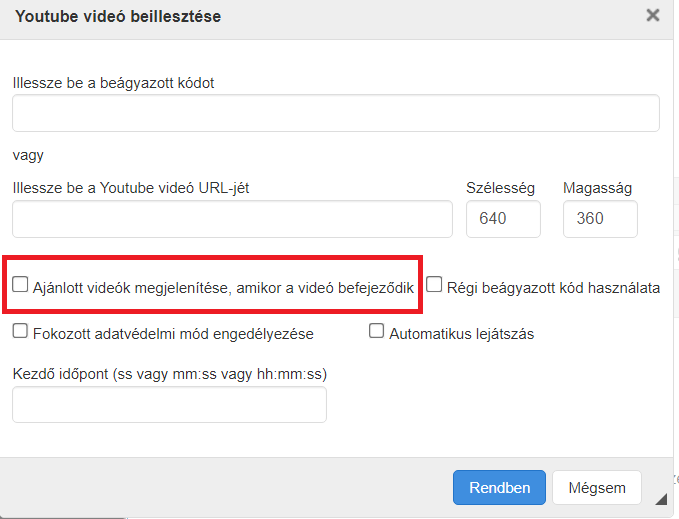
Task: Click the embed code input field
Action: 335,113
